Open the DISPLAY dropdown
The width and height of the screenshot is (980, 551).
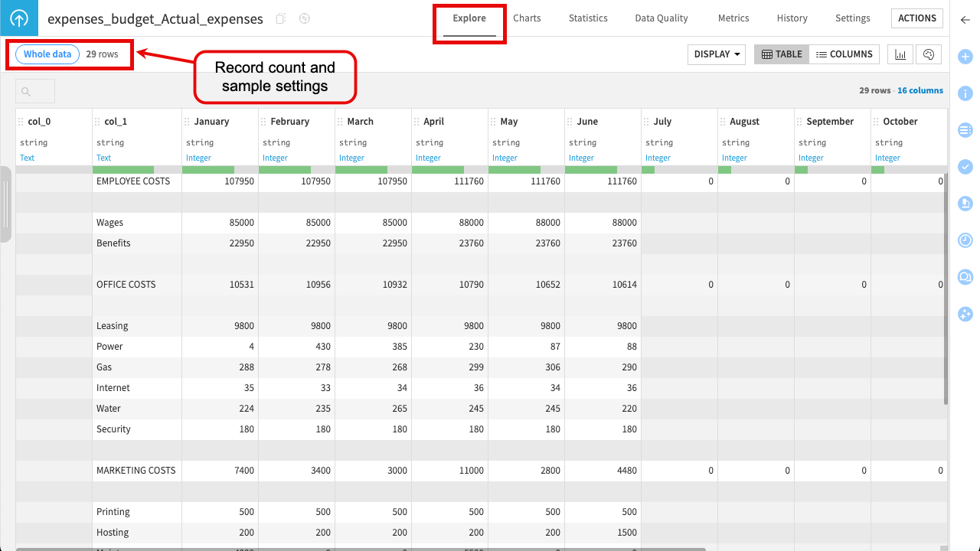point(716,54)
